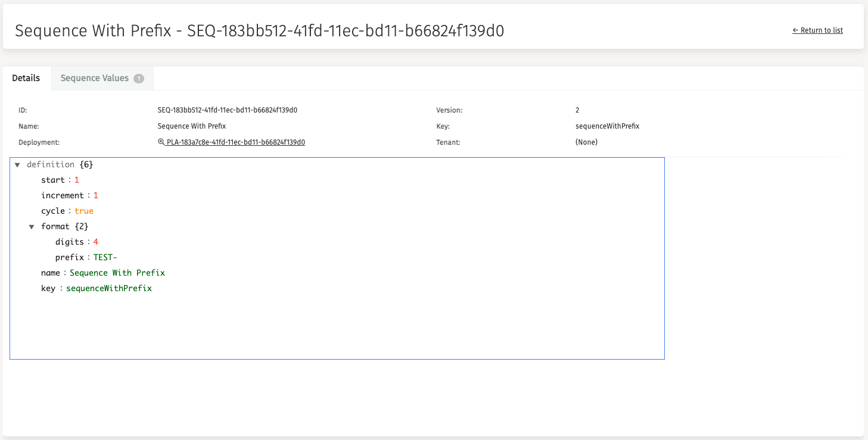Click the Tenant value showing (None)
Screen dimensions: 868x440
pos(587,142)
